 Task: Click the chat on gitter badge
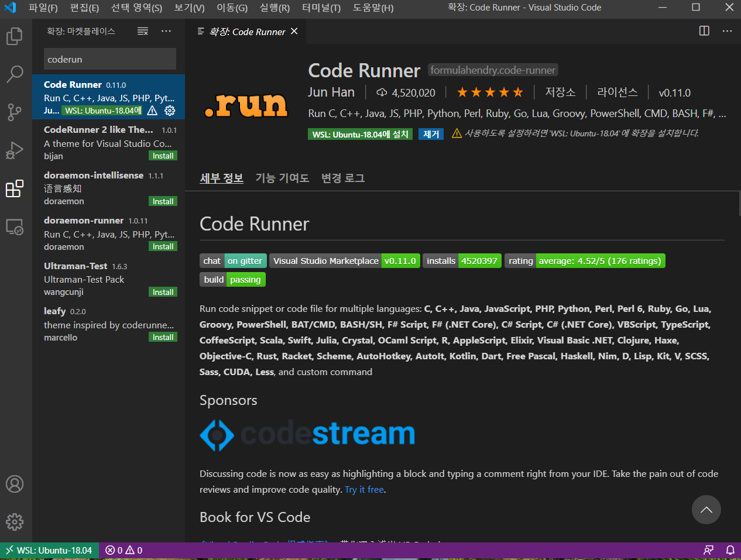coord(233,261)
